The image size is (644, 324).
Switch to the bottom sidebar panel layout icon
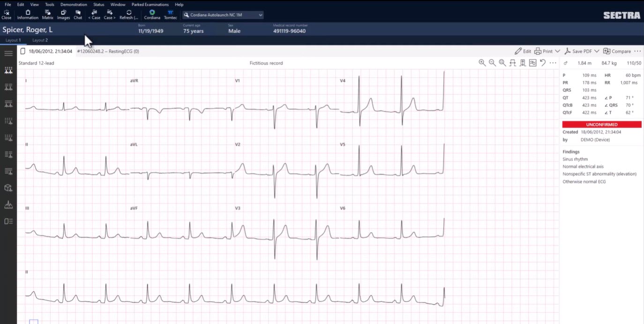8,221
